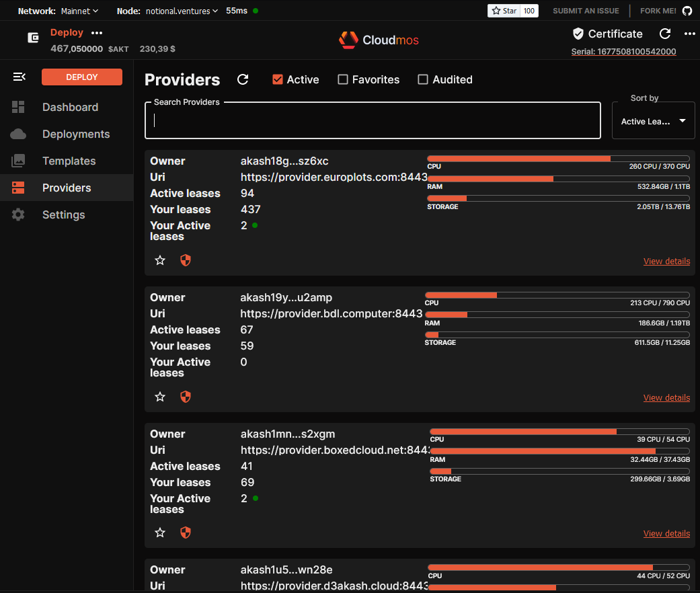This screenshot has width=700, height=593.
Task: Favorite the europlots provider with star icon
Action: pos(160,260)
